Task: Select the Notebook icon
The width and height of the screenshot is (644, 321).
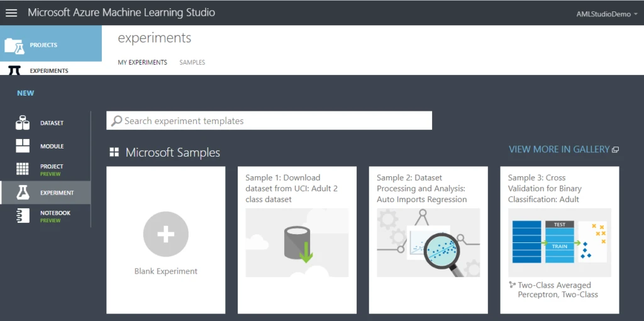Action: [23, 215]
